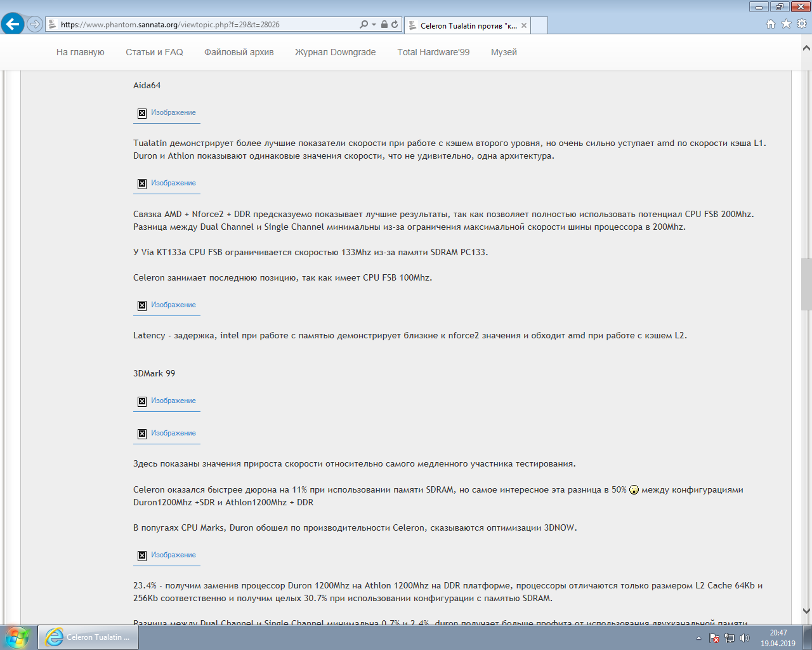Image resolution: width=812 pixels, height=650 pixels.
Task: Open the Windows Start menu
Action: [x=16, y=637]
